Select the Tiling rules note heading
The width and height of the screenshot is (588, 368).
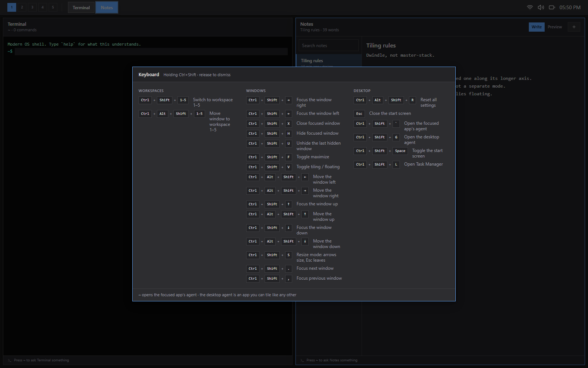(381, 46)
